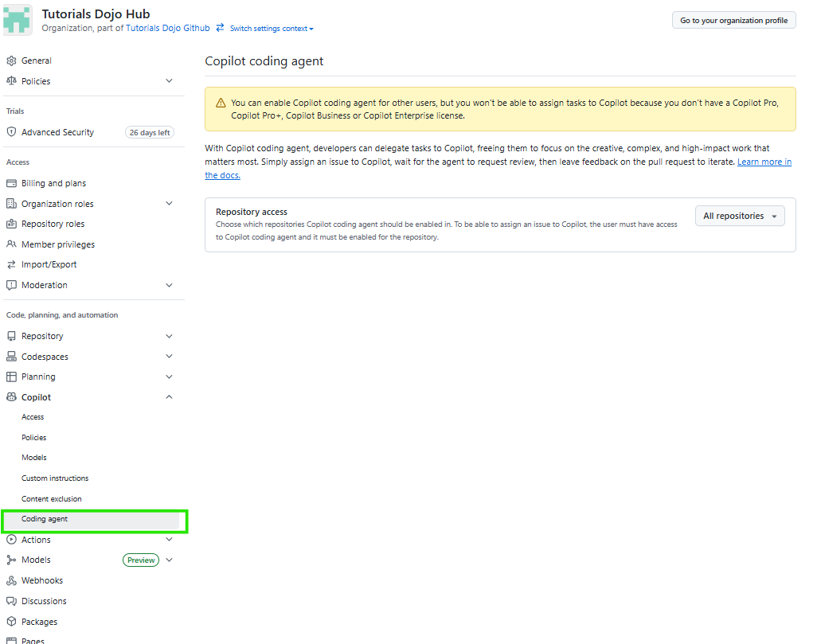The height and width of the screenshot is (644, 817).
Task: Click the Packages box icon
Action: [x=11, y=621]
